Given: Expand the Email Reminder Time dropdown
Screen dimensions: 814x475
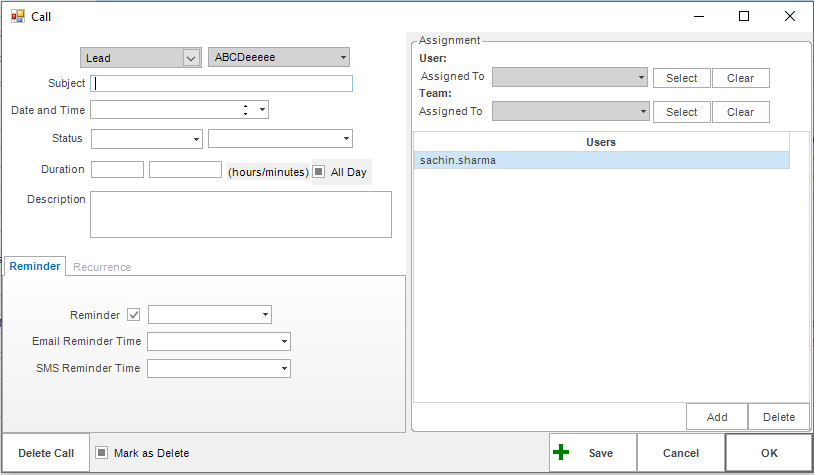Looking at the screenshot, I should click(284, 342).
